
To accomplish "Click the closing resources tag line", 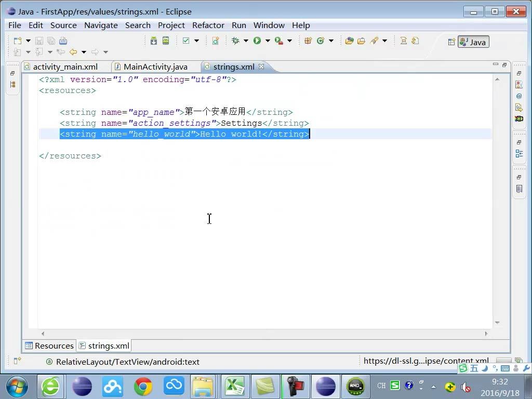I will click(x=70, y=156).
